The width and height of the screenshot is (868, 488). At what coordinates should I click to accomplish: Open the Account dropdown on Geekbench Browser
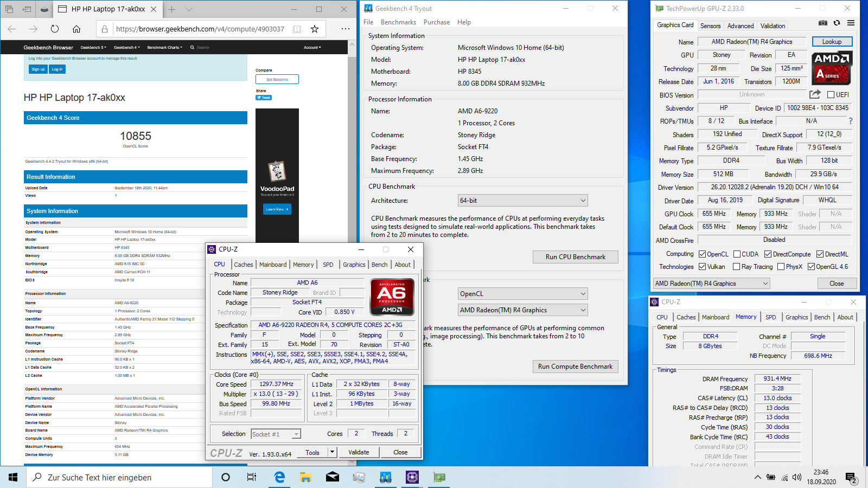(312, 47)
